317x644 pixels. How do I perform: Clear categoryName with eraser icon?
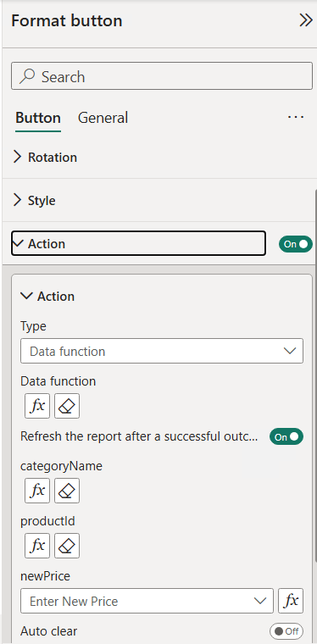[x=67, y=491]
